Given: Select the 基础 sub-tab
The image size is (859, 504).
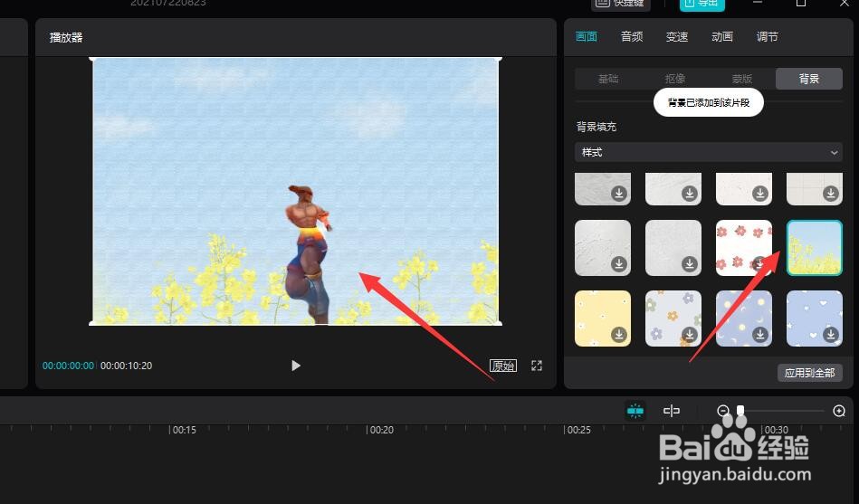Looking at the screenshot, I should pyautogui.click(x=608, y=79).
